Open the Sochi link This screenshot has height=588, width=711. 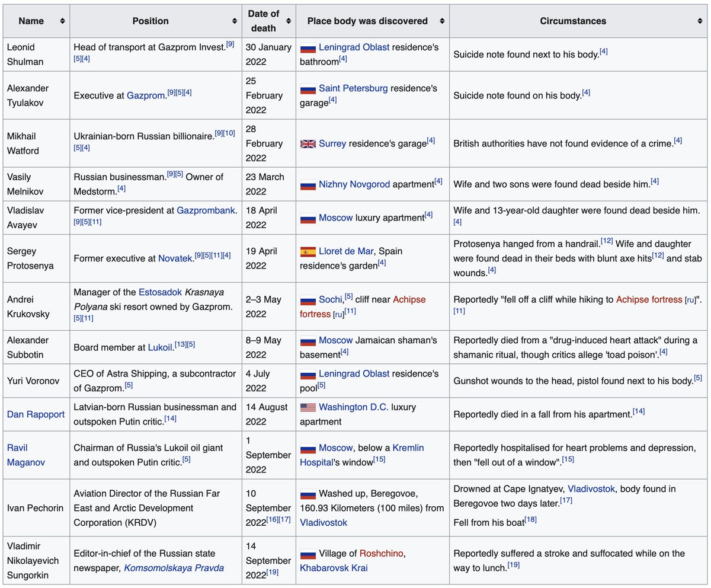331,299
